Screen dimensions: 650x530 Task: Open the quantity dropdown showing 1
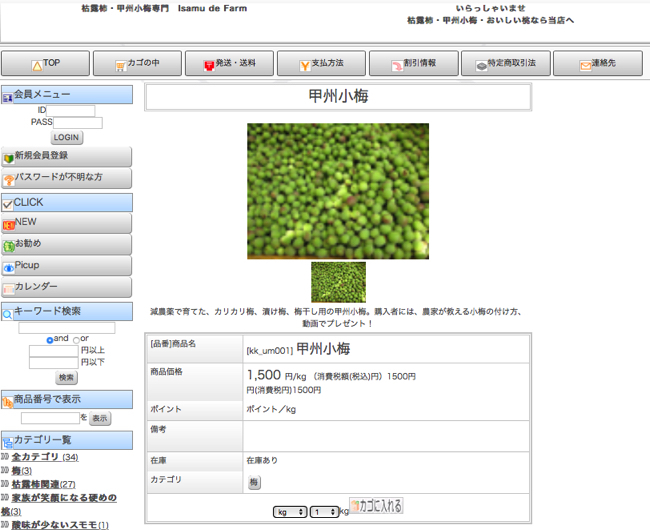[324, 512]
